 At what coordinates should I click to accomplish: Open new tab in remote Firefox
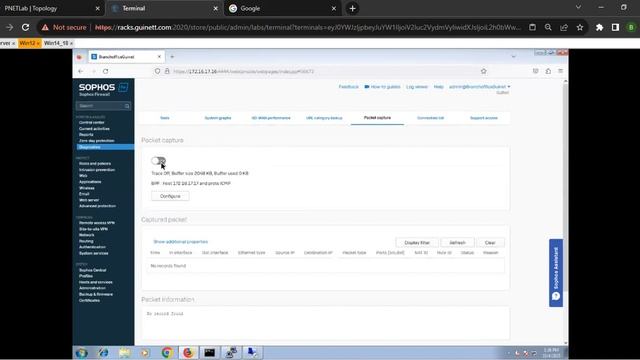pos(172,57)
